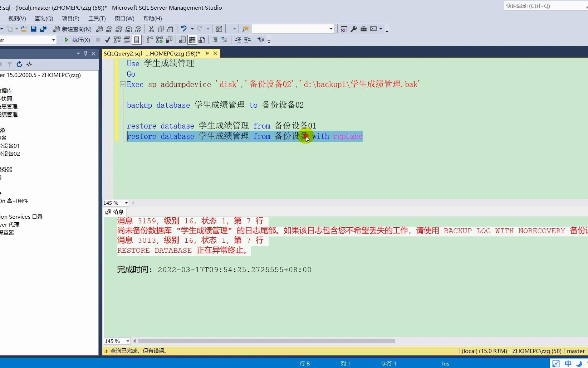The height and width of the screenshot is (368, 588).
Task: Save the current query file
Action: coord(34,29)
